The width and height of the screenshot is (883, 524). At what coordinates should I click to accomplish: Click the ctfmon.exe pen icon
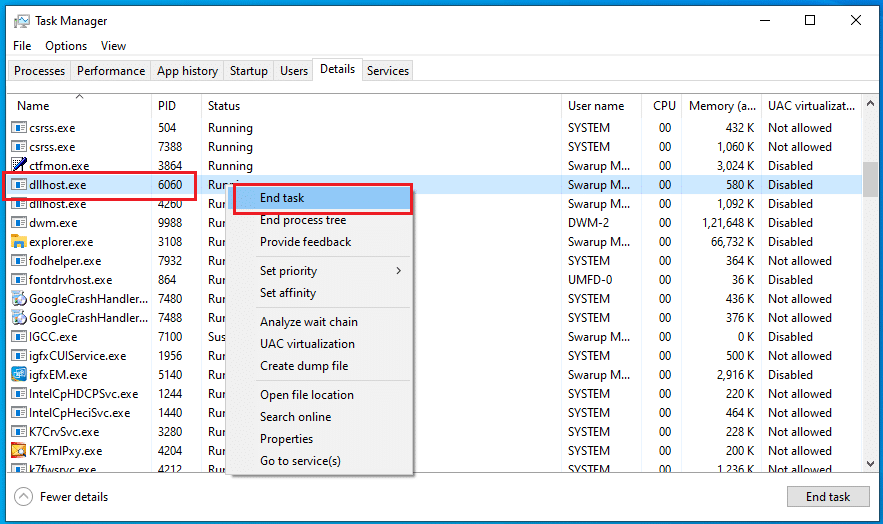pyautogui.click(x=19, y=165)
